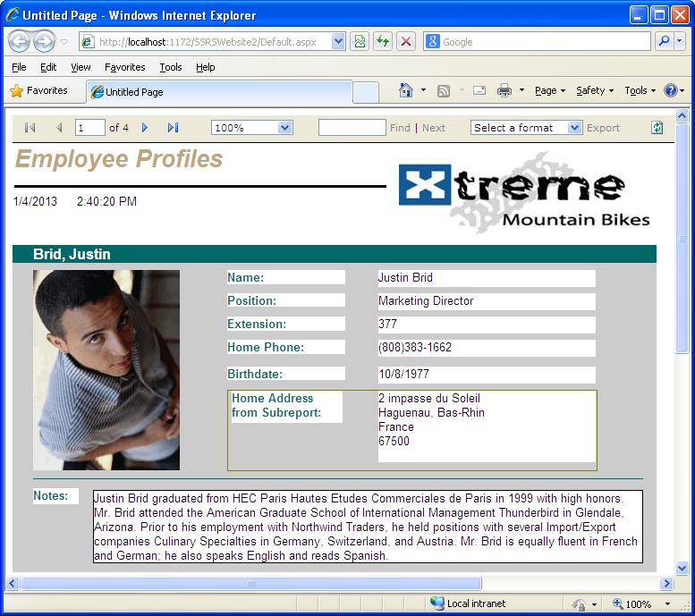Click the report Find text box
The image size is (695, 616).
click(352, 128)
